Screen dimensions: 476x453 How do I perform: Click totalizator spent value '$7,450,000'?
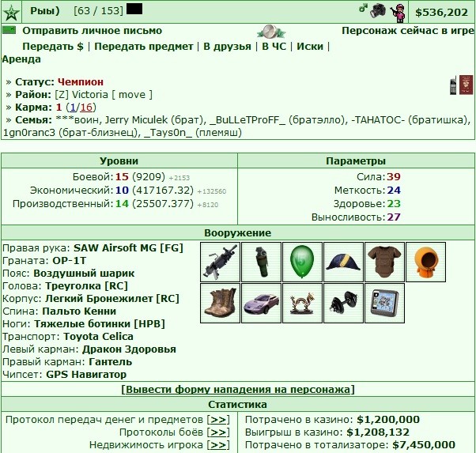click(x=424, y=445)
